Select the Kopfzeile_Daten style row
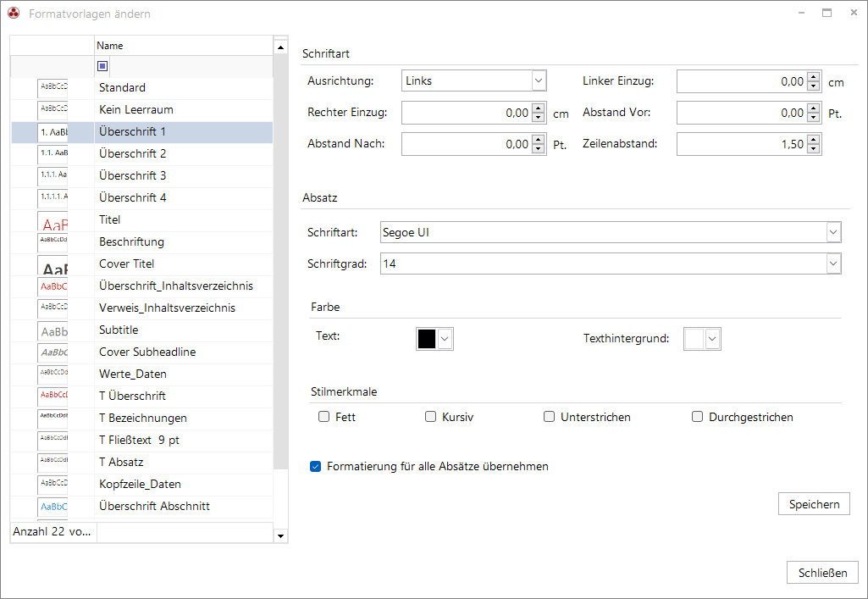This screenshot has width=868, height=599. (141, 485)
